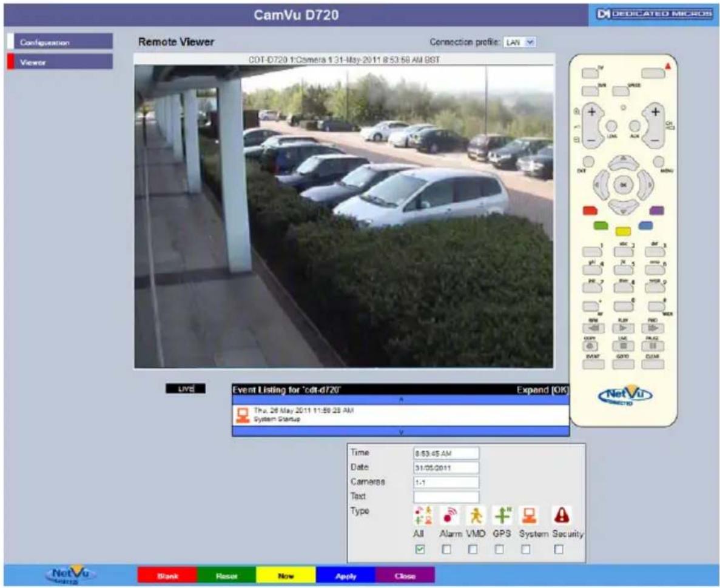Screen dimensions: 720x588
Task: Click the AUX round button on remote
Action: tap(634, 125)
